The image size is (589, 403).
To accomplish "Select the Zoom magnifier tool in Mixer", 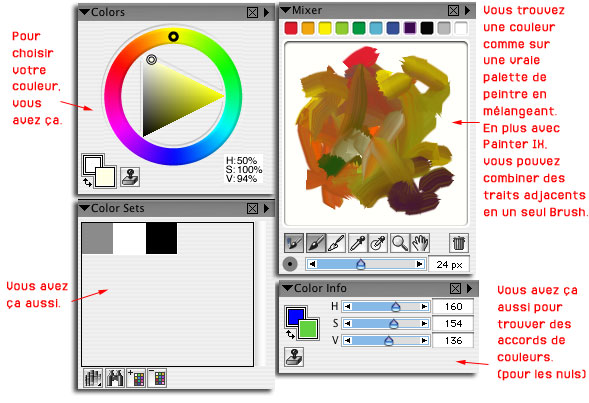I will point(400,243).
